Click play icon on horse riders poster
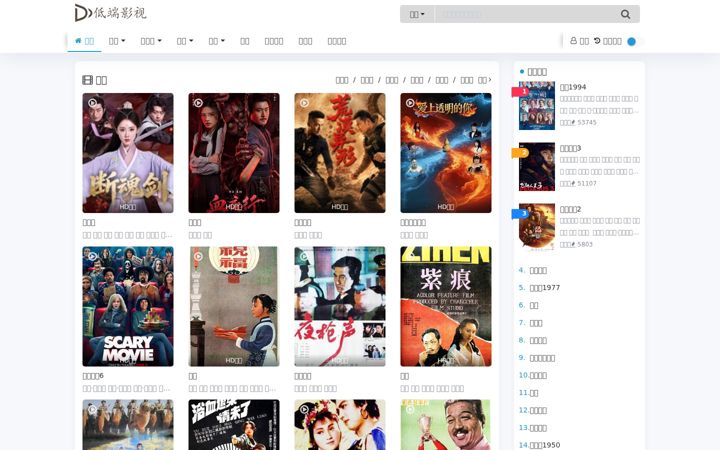 pyautogui.click(x=93, y=409)
